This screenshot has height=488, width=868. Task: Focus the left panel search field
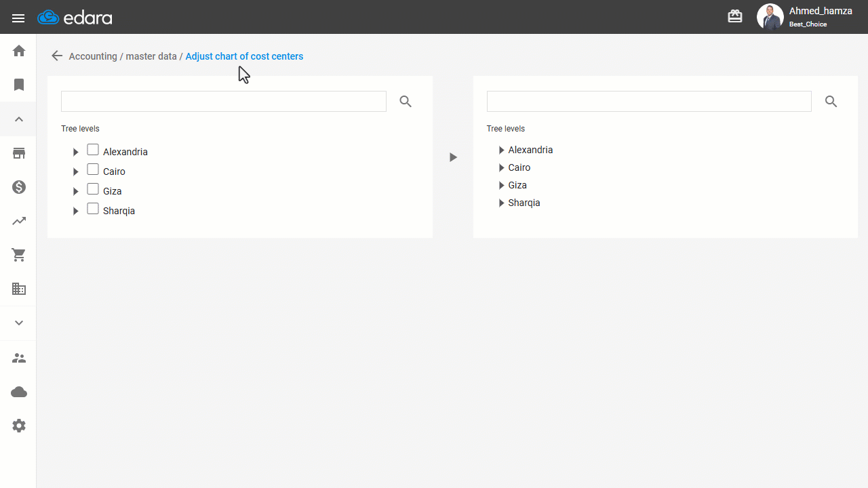tap(224, 102)
